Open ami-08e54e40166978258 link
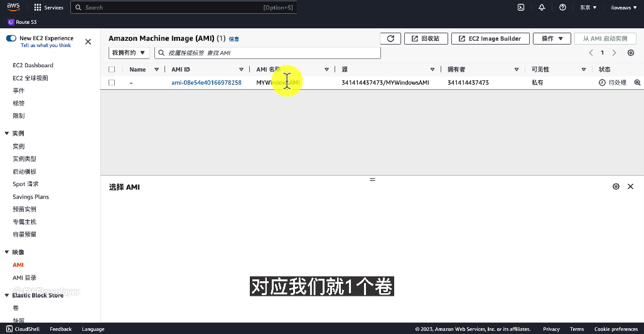The width and height of the screenshot is (644, 334). (206, 83)
